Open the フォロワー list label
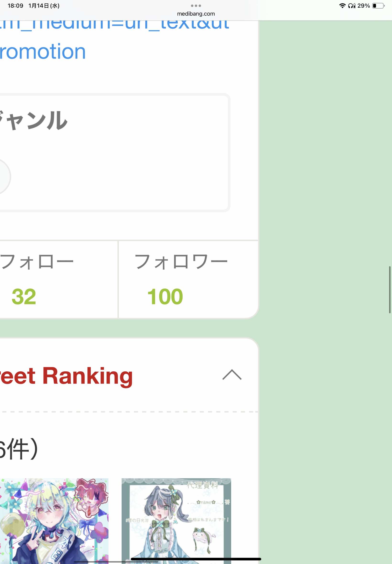The image size is (392, 564). [x=181, y=262]
